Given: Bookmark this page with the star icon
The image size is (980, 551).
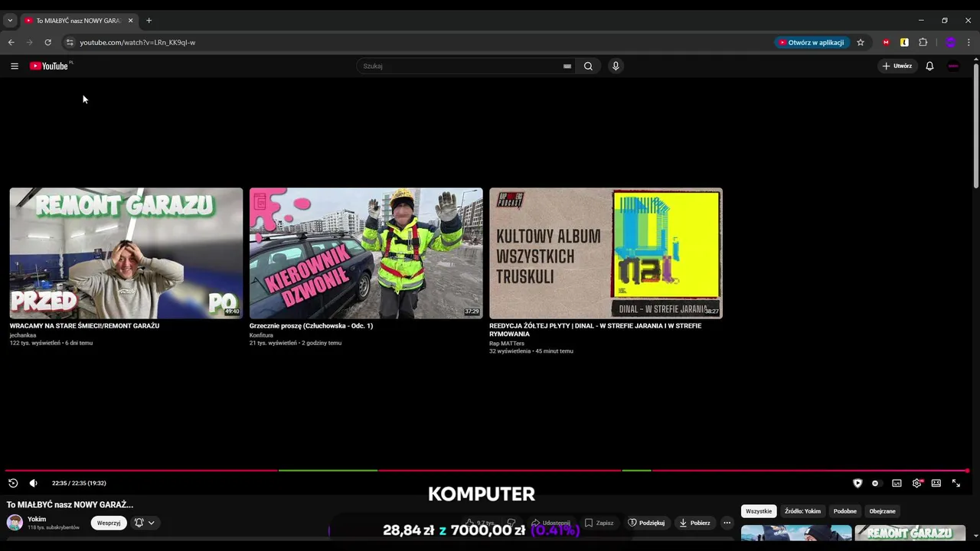Looking at the screenshot, I should [860, 42].
